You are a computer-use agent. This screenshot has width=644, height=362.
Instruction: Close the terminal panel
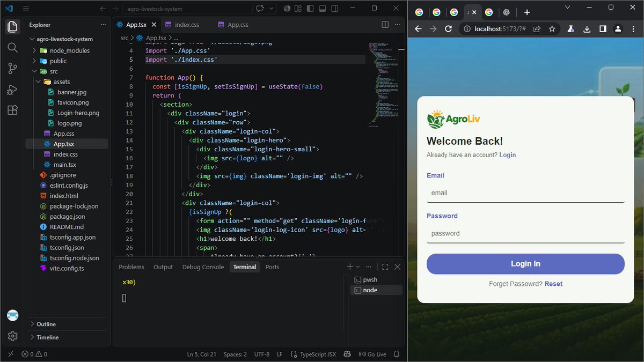coord(398,267)
